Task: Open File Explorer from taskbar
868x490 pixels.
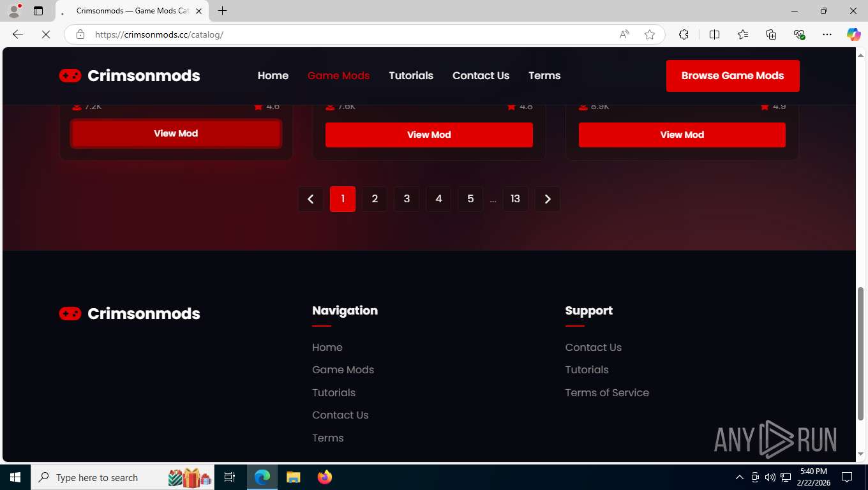Action: pos(293,477)
